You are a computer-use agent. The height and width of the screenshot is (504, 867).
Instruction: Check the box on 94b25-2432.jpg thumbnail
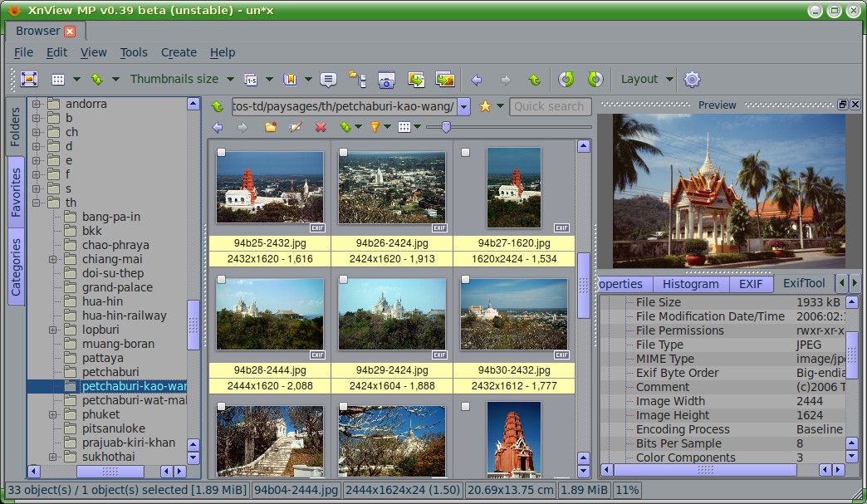pos(221,153)
